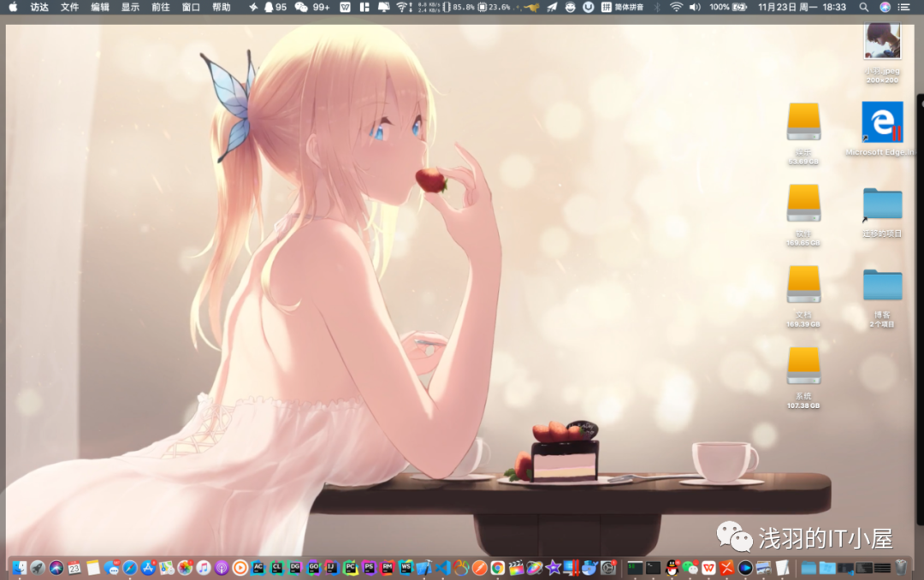Open XMind icon in dock
This screenshot has width=924, height=580.
point(726,568)
